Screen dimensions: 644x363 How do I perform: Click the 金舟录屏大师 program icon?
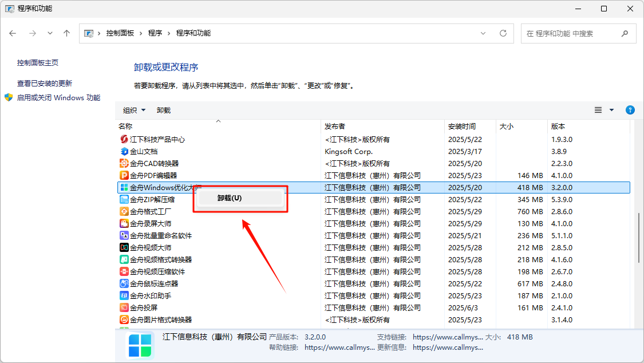pos(124,223)
